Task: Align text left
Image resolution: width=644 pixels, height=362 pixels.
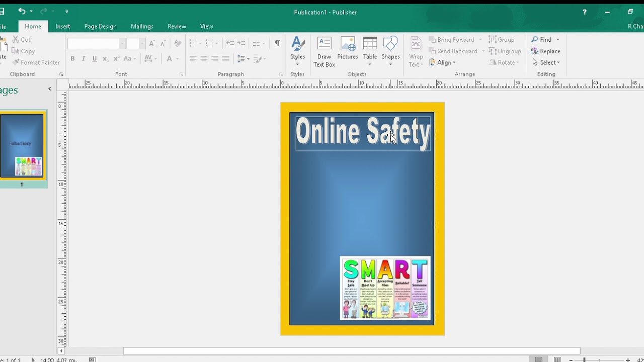Action: 193,59
